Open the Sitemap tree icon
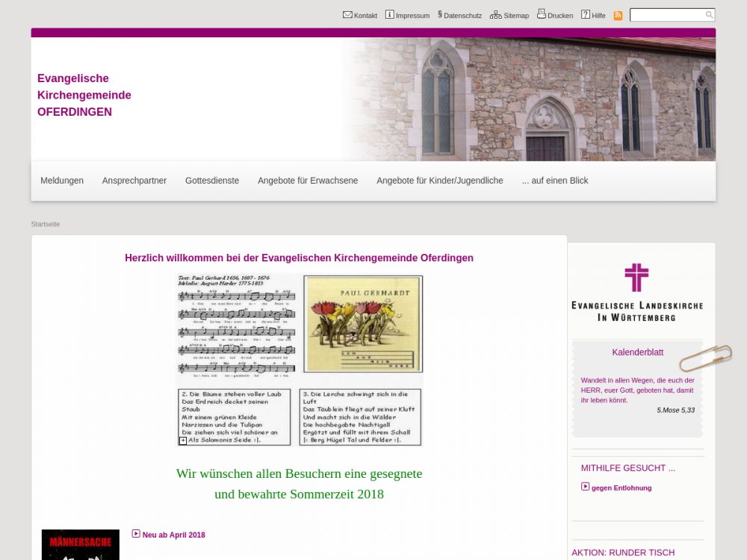The width and height of the screenshot is (747, 560). tap(495, 15)
